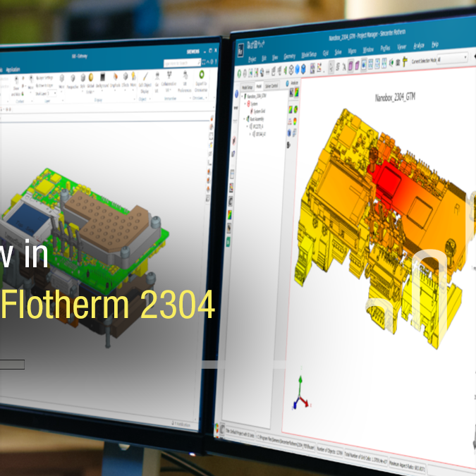Open the Geometry menu in Flotherm

289,56
